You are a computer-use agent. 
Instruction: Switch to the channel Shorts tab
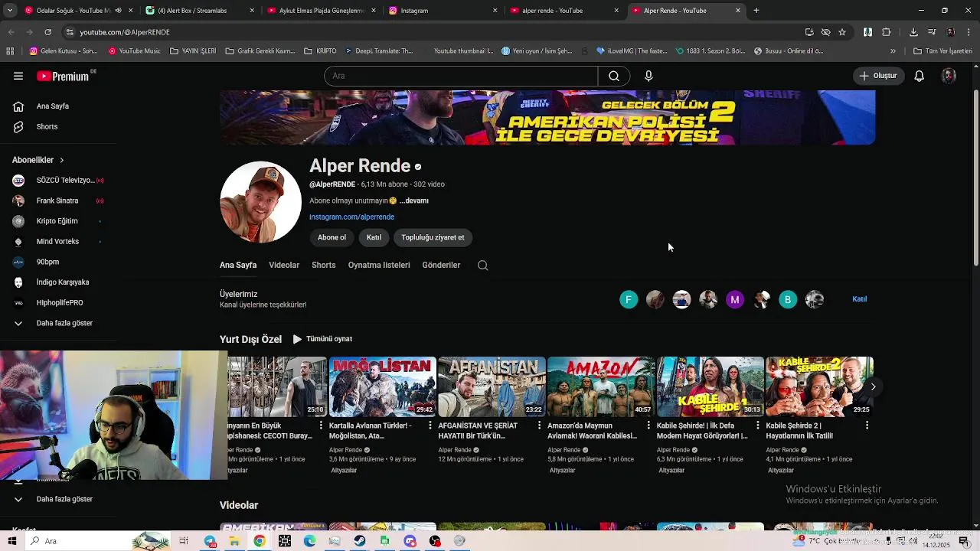point(323,265)
